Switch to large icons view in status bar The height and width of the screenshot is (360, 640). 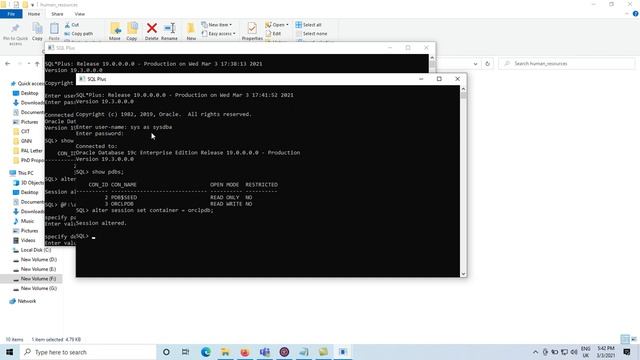pyautogui.click(x=634, y=339)
